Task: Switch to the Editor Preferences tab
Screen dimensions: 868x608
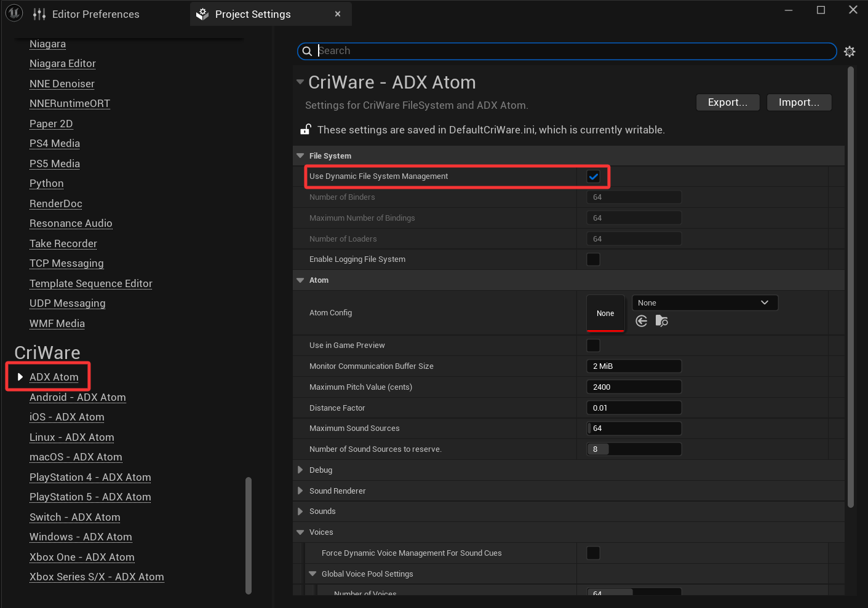Action: [95, 14]
